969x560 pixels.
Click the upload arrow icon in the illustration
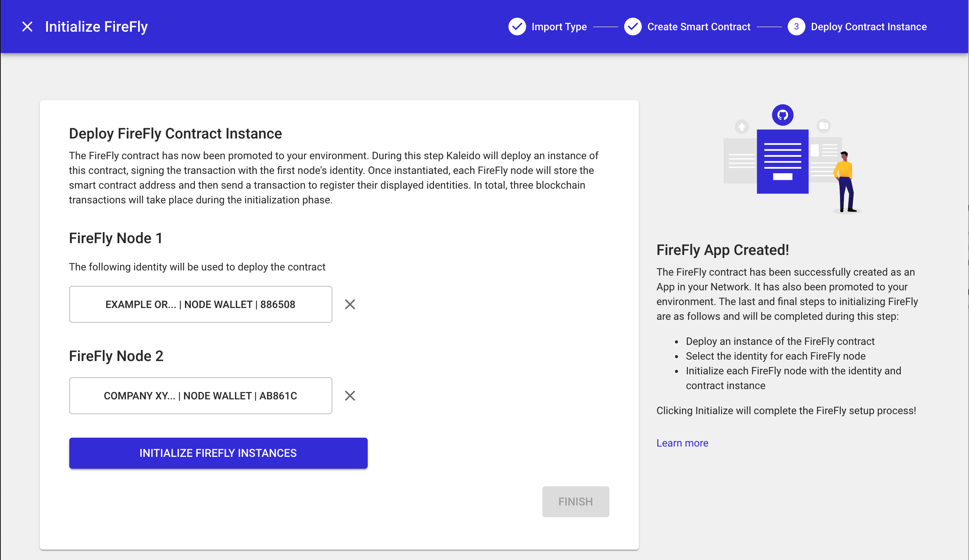742,126
